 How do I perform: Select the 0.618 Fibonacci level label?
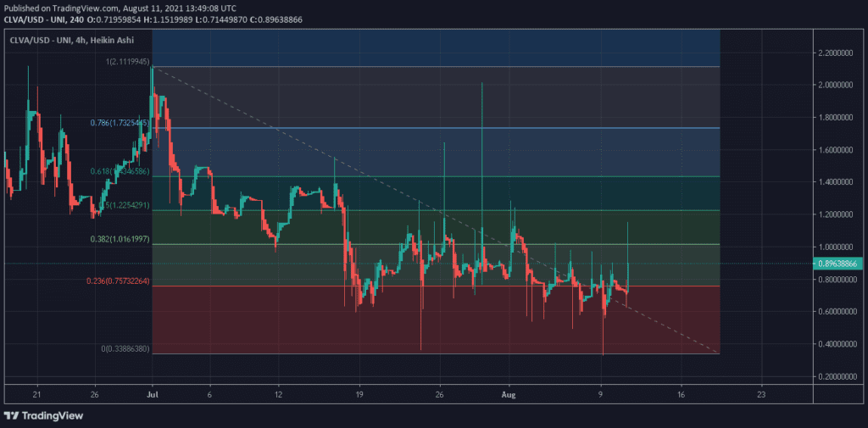click(x=120, y=171)
